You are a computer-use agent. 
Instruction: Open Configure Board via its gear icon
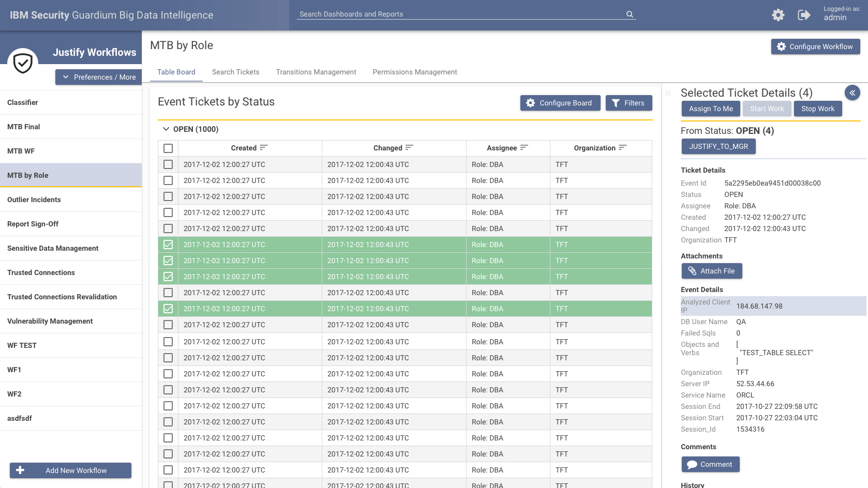click(x=530, y=103)
